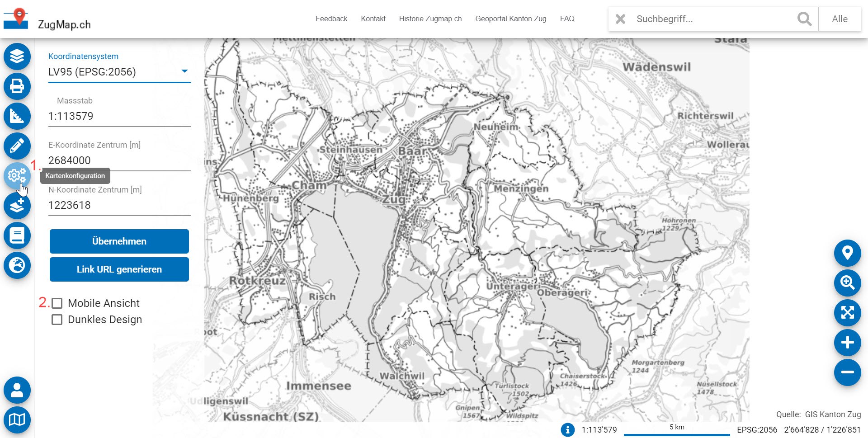Open the layers panel icon
Image resolution: width=868 pixels, height=438 pixels.
pyautogui.click(x=17, y=57)
